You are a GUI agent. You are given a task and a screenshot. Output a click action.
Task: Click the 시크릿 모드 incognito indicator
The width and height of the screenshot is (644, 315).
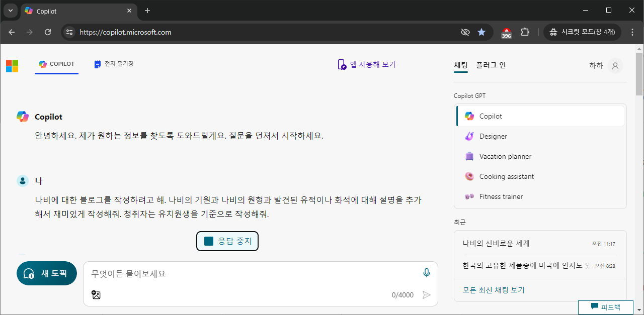point(582,32)
